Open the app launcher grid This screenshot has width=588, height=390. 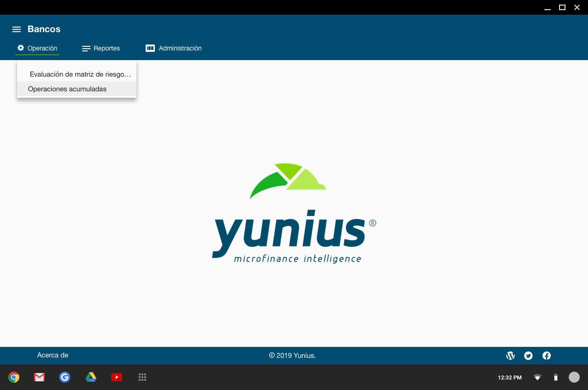[x=142, y=377]
